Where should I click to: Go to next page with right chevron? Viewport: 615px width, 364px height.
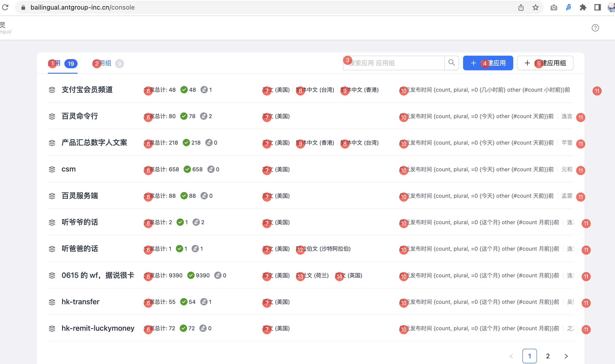pyautogui.click(x=566, y=356)
